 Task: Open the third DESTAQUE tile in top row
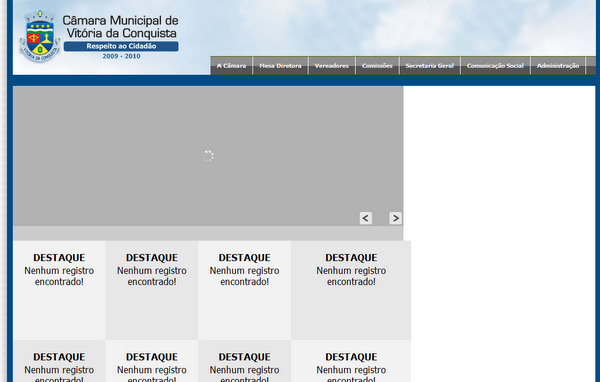(245, 290)
